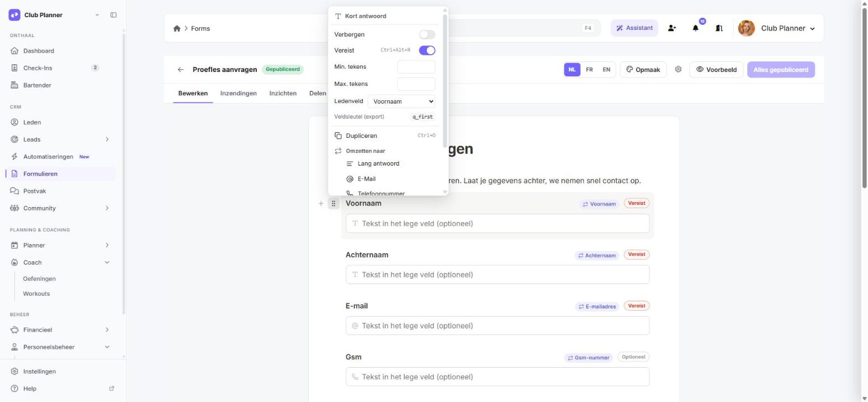This screenshot has height=402, width=868.
Task: Switch to the Inzichten tab
Action: [283, 93]
